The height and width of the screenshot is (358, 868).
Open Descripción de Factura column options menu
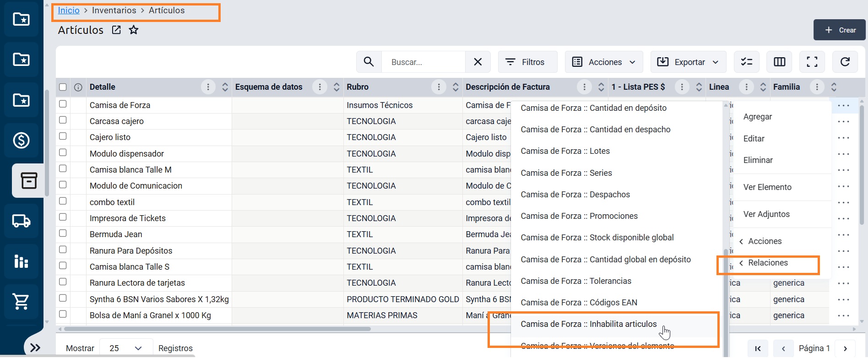[584, 87]
